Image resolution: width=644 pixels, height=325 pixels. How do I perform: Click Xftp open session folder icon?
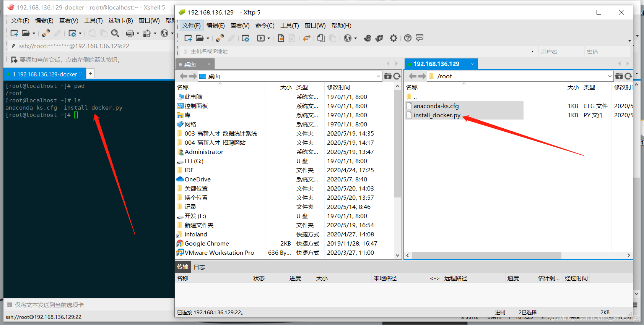tap(200, 38)
